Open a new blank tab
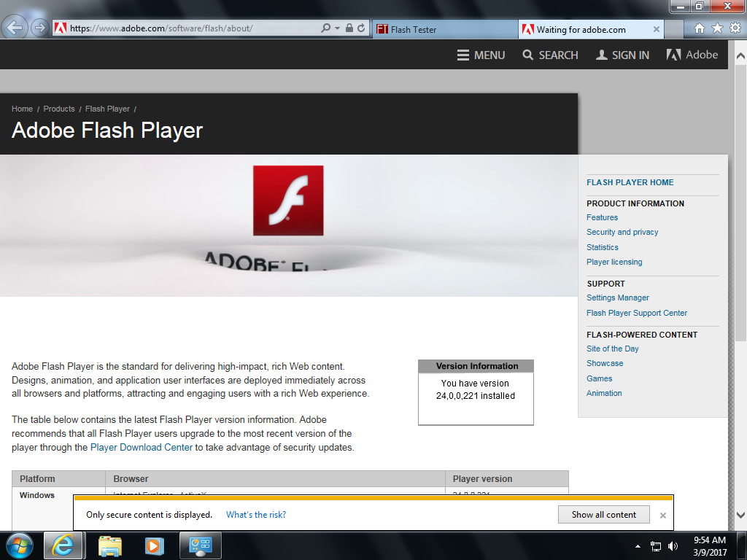The width and height of the screenshot is (747, 560). (x=673, y=29)
